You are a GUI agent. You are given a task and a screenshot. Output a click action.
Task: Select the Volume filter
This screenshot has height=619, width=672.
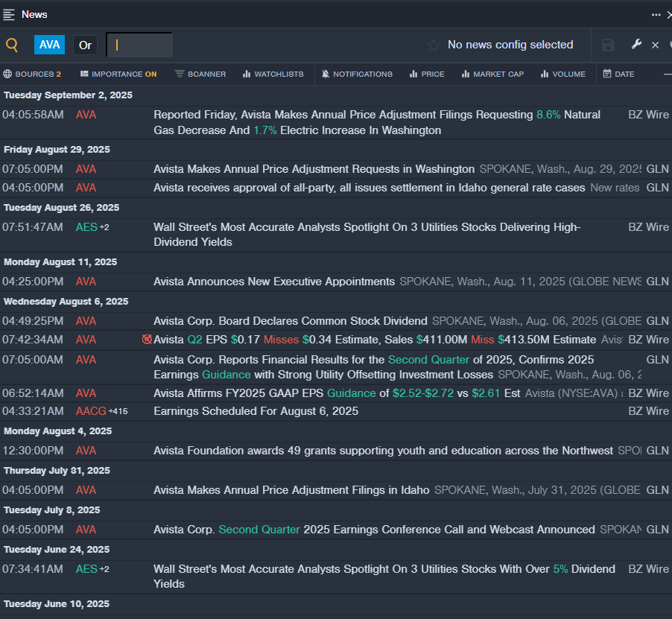tap(562, 74)
